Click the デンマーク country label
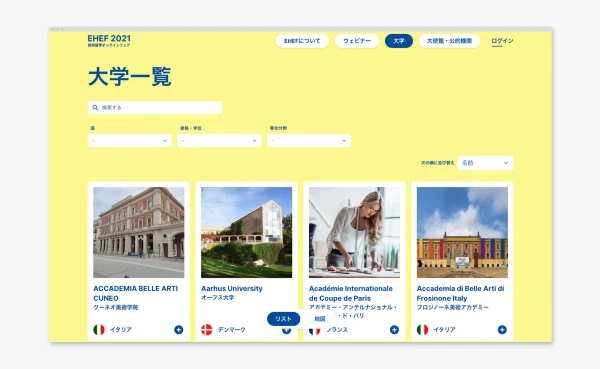The height and width of the screenshot is (369, 600). point(232,330)
